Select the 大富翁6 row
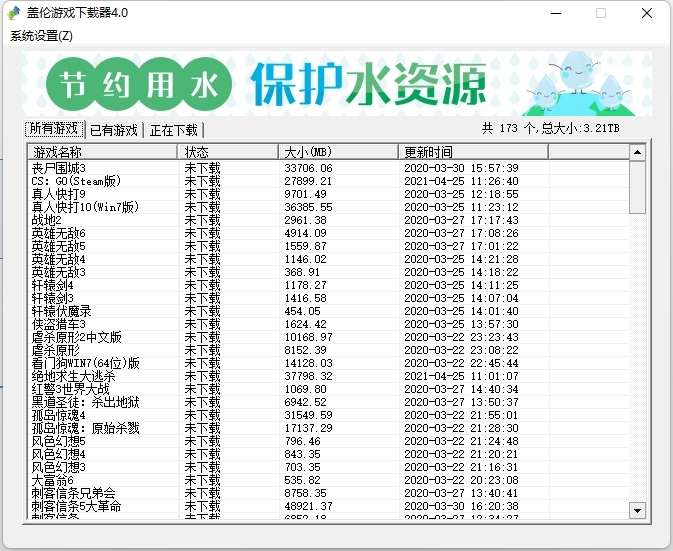 (328, 480)
